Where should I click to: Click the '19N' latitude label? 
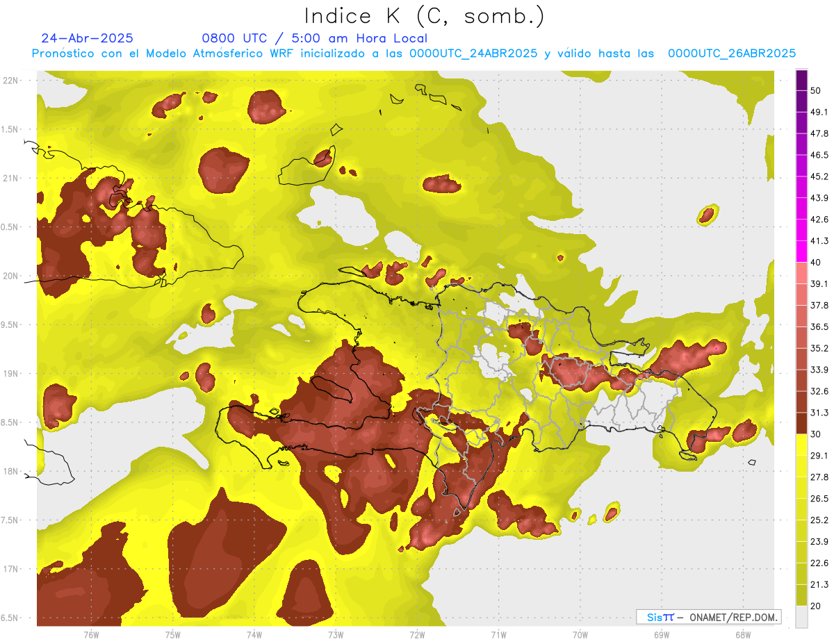tap(10, 374)
